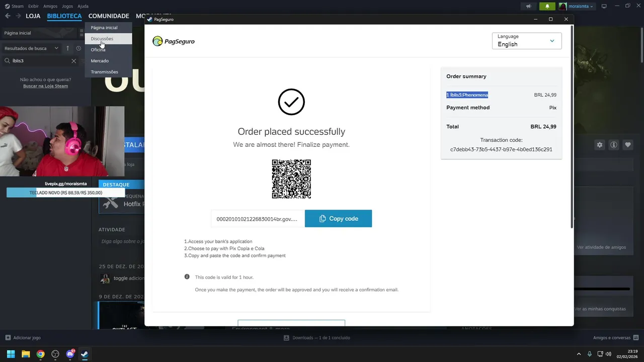Click the Copy code button
The width and height of the screenshot is (644, 362).
[x=338, y=219]
